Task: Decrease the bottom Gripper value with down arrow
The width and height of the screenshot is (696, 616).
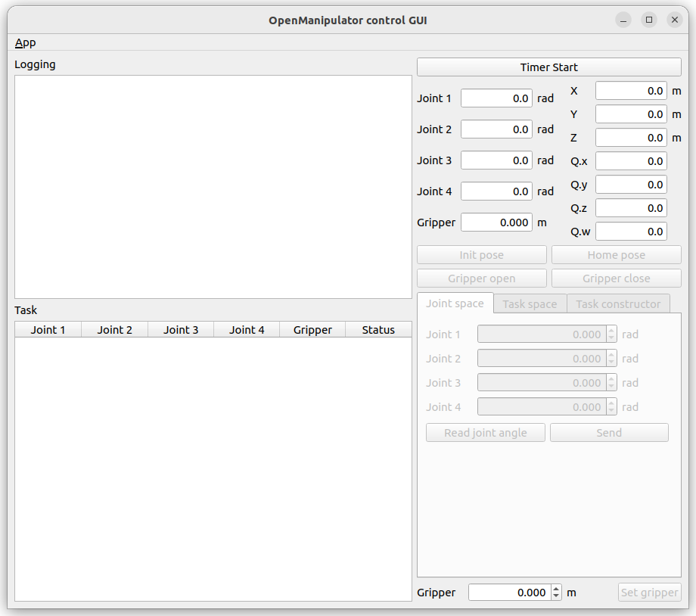Action: [557, 596]
